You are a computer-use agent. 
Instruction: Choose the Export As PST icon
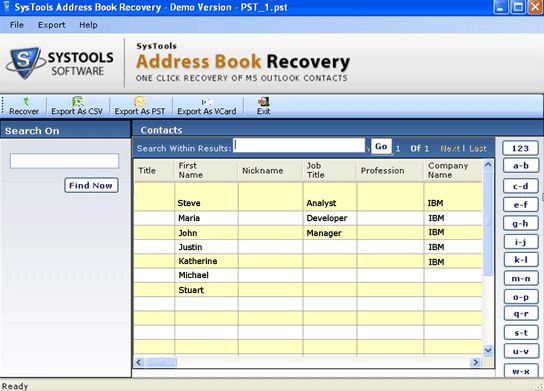[139, 102]
